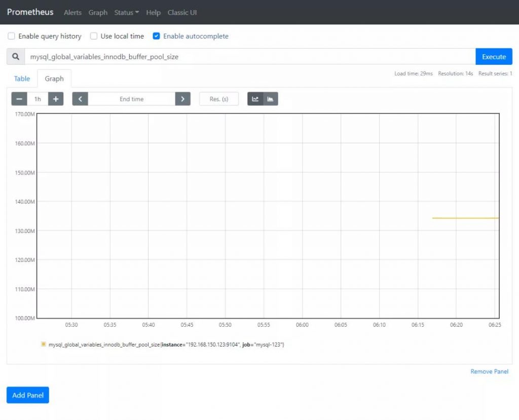Click the 1h range input field
The width and height of the screenshot is (519, 420).
tap(38, 99)
